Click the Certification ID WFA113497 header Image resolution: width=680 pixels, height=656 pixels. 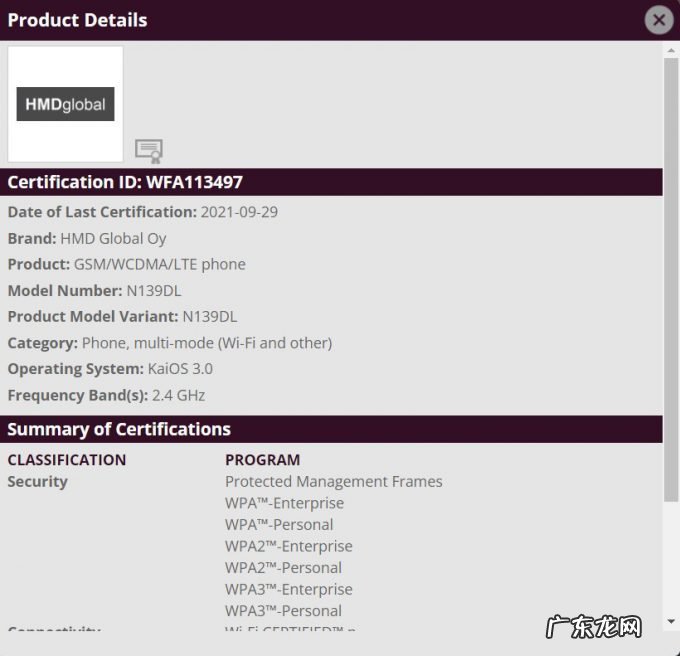click(125, 182)
